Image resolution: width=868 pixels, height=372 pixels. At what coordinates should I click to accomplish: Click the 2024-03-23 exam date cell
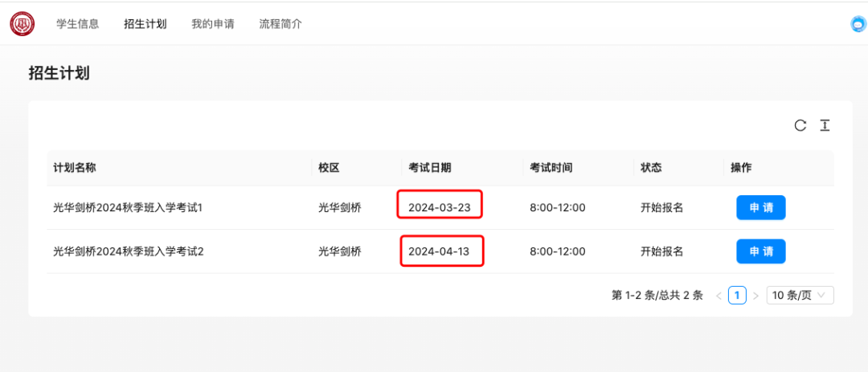click(440, 207)
